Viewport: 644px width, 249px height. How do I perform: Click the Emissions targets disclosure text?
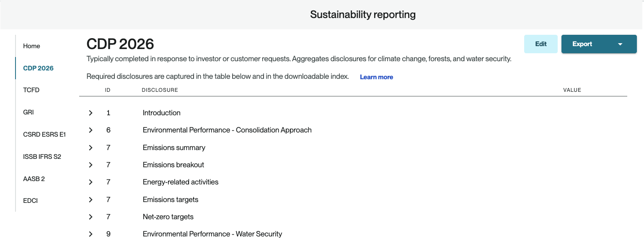point(171,200)
